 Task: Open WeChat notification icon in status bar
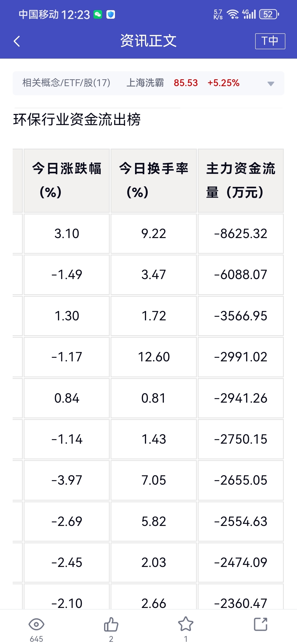point(98,15)
